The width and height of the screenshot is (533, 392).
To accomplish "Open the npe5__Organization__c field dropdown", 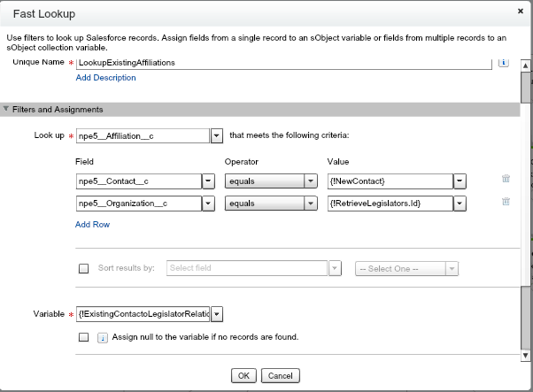I will tap(208, 204).
